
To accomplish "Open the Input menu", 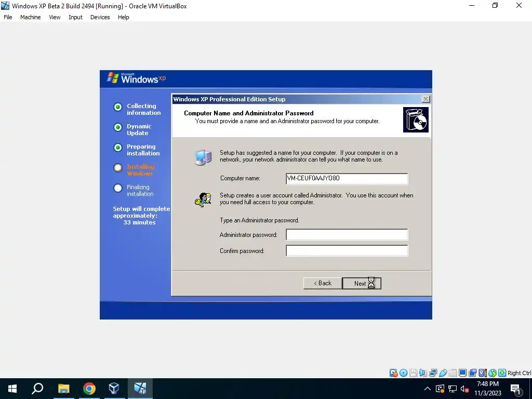I will (x=75, y=17).
